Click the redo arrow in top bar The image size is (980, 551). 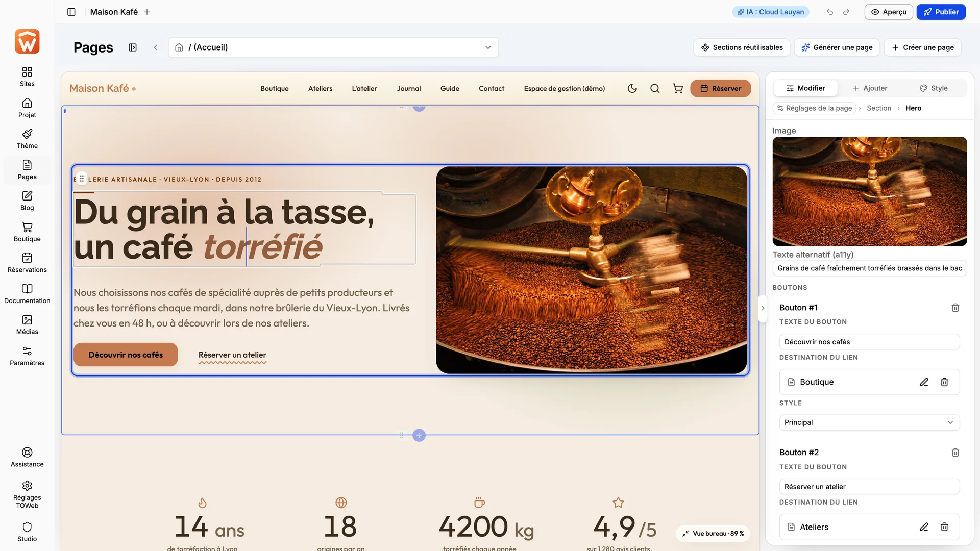(x=846, y=12)
